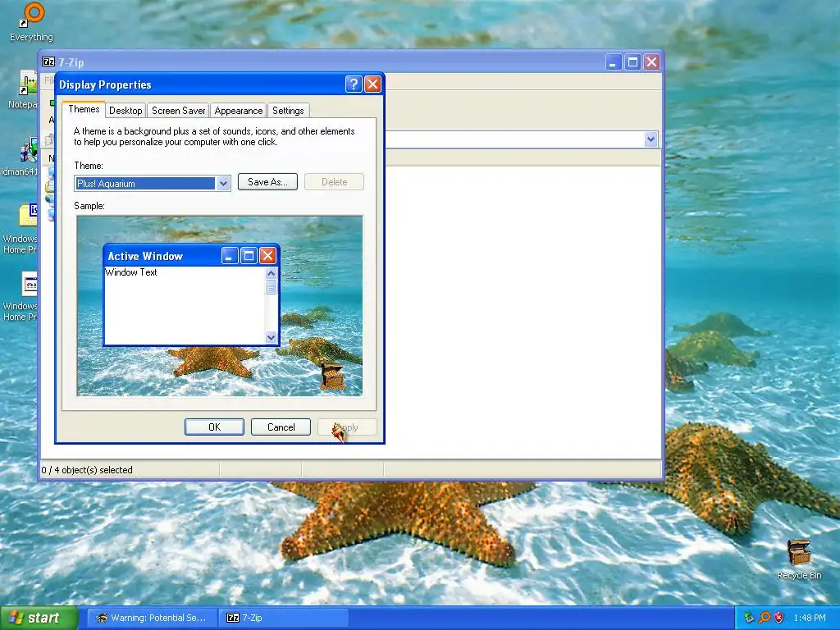Click the 1:48 PM taskbar clock
The height and width of the screenshot is (630, 840).
(810, 618)
